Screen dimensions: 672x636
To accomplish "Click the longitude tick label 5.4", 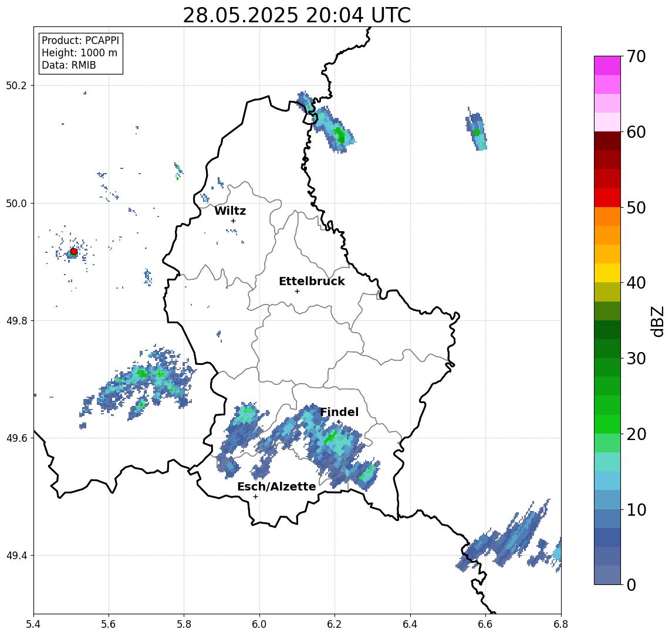I will [x=33, y=624].
